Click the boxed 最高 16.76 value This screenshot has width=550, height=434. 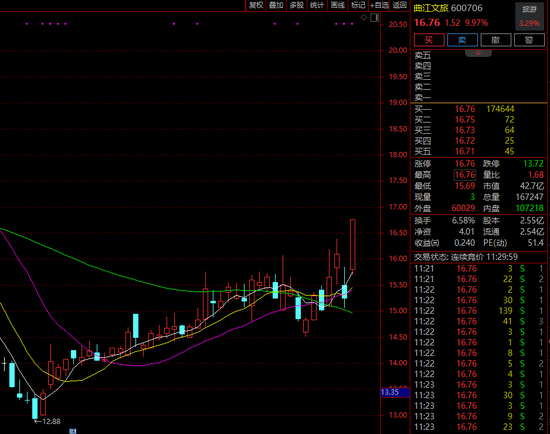pyautogui.click(x=465, y=175)
